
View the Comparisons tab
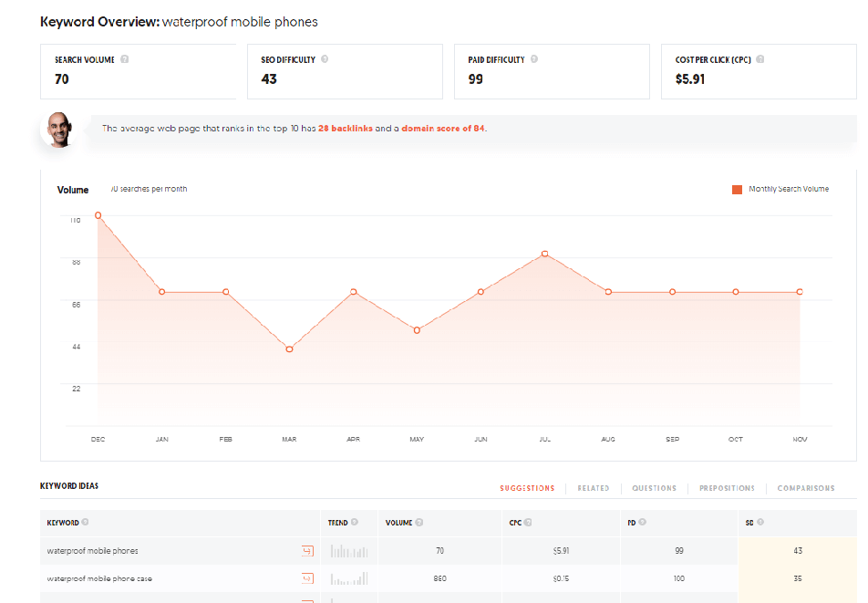(x=805, y=488)
